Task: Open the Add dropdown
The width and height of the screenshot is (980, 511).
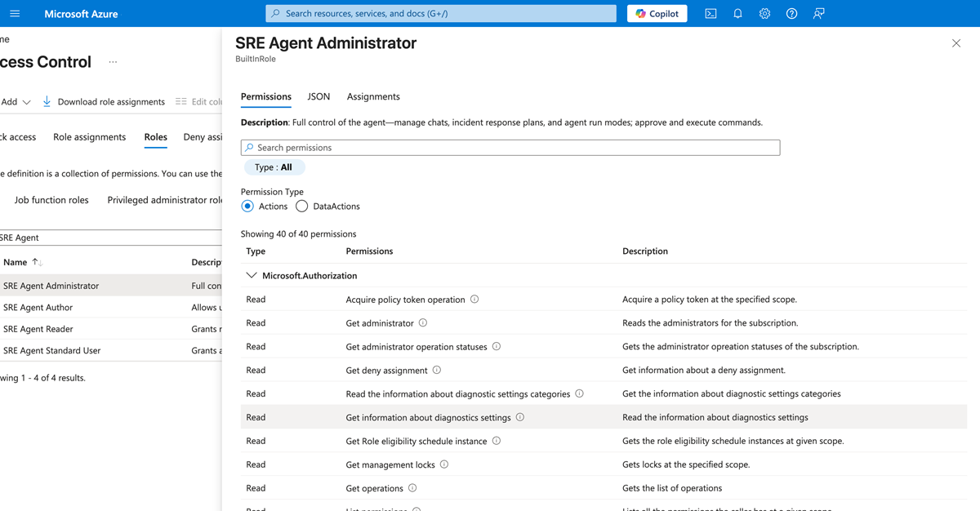Action: [16, 102]
